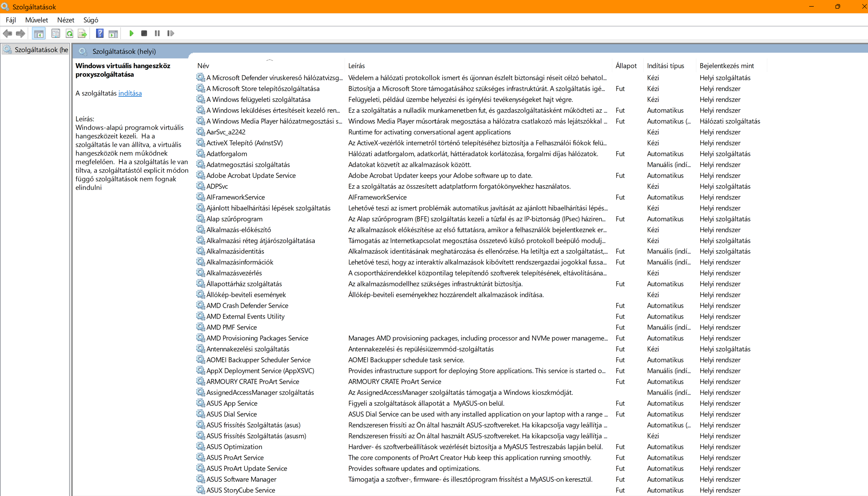This screenshot has height=496, width=868.
Task: Select the AOMEI Backupper Scheduler Service entry
Action: pyautogui.click(x=258, y=360)
